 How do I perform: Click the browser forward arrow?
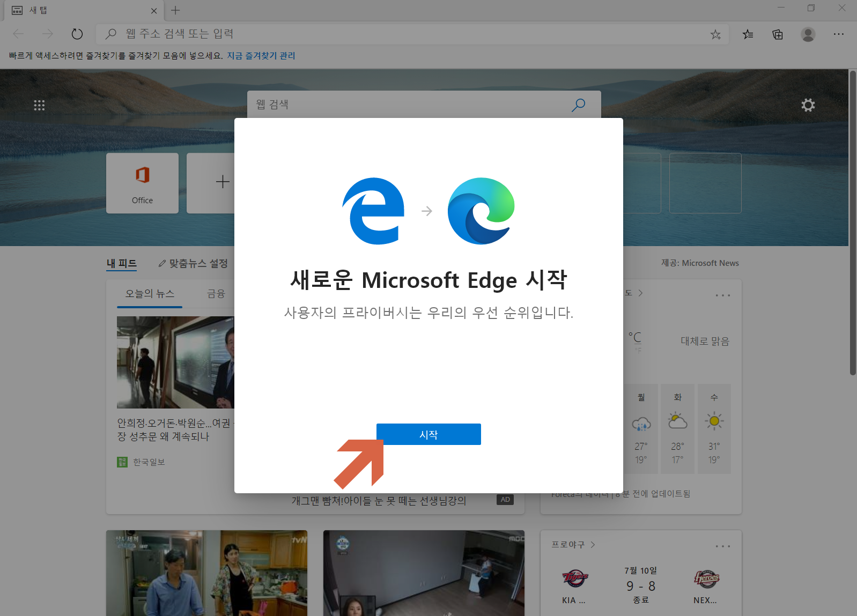pyautogui.click(x=48, y=34)
